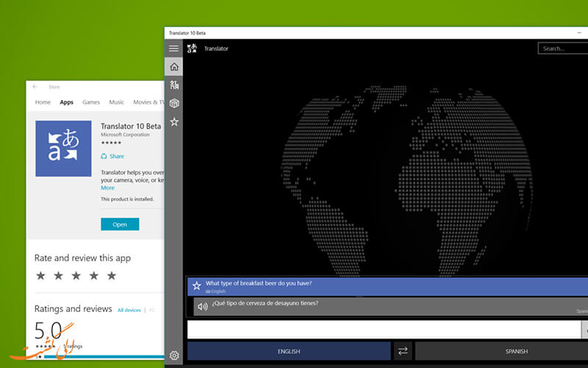
Task: Rate the app five stars
Action: click(x=112, y=275)
